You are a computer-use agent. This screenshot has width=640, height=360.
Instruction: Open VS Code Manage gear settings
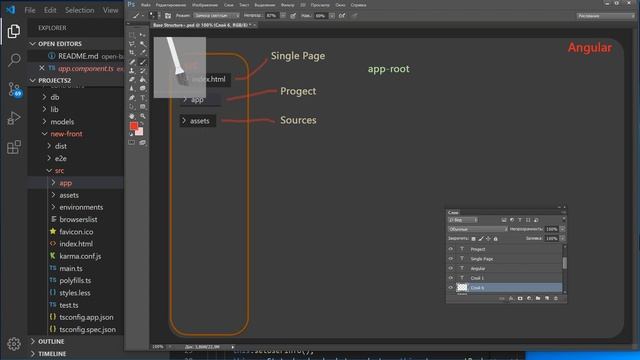point(14,344)
